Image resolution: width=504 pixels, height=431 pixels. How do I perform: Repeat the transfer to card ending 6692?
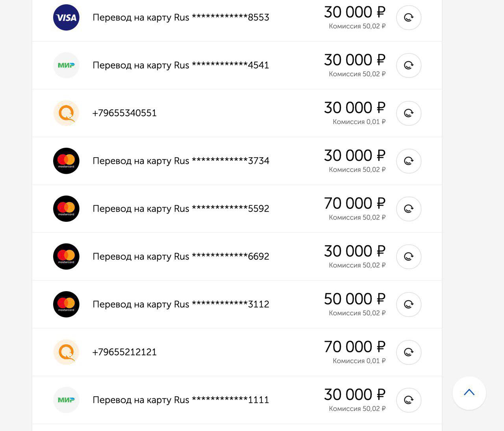pos(409,257)
